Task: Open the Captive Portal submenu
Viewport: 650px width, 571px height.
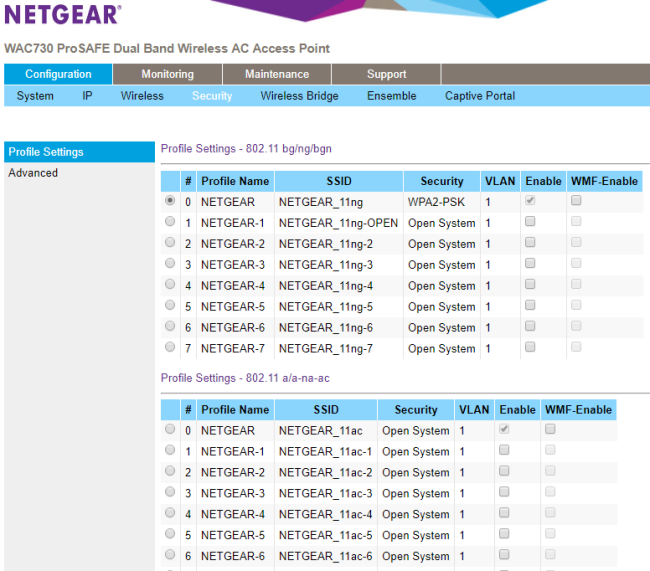Action: 480,96
